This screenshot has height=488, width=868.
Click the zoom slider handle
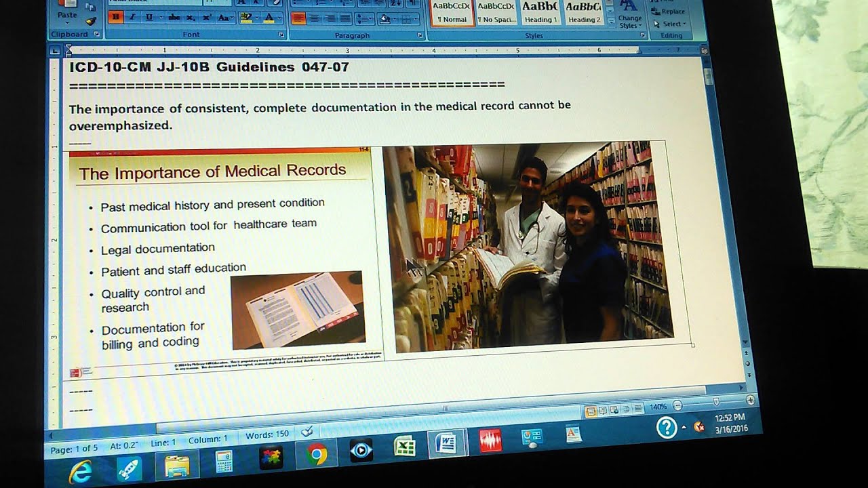point(716,403)
